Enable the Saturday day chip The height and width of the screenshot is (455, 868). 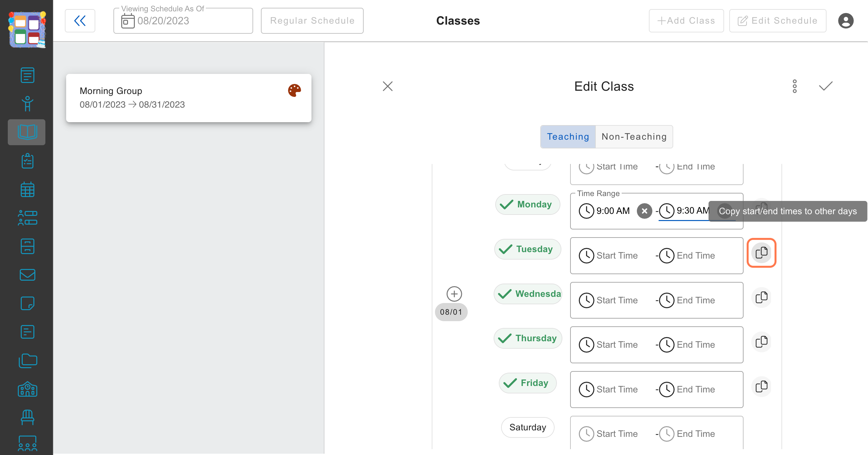pos(527,427)
